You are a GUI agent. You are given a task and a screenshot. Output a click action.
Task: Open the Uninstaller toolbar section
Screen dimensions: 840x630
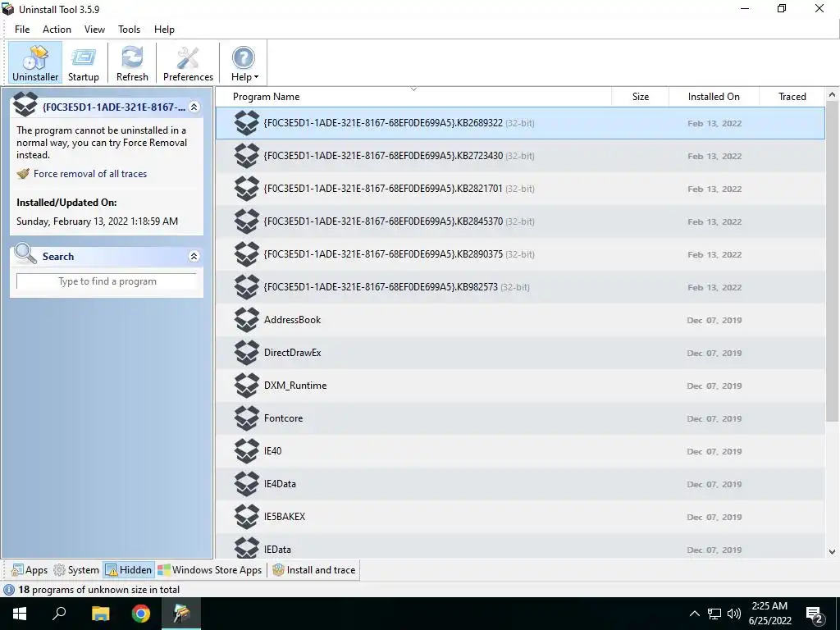(x=35, y=62)
